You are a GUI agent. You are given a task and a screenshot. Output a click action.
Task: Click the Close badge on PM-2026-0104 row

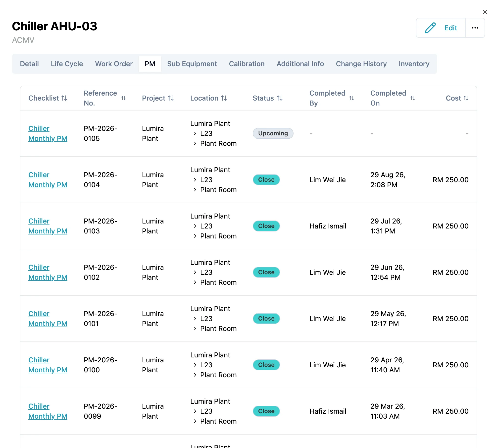pos(266,180)
